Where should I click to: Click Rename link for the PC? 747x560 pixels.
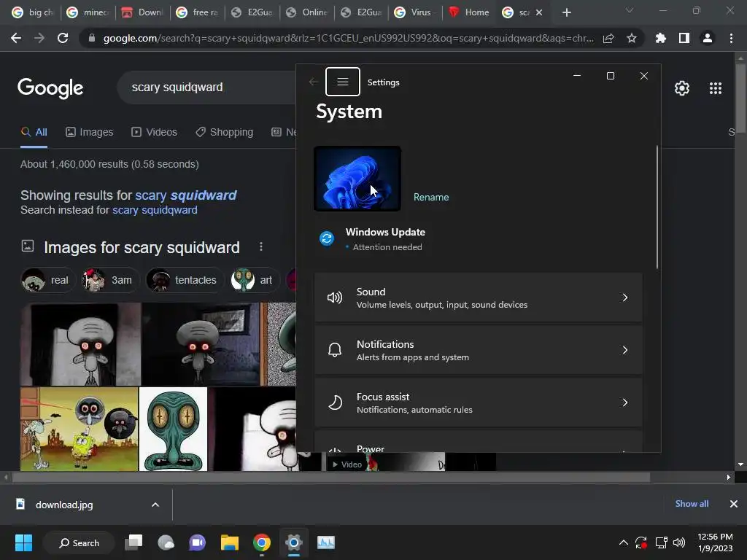click(431, 197)
